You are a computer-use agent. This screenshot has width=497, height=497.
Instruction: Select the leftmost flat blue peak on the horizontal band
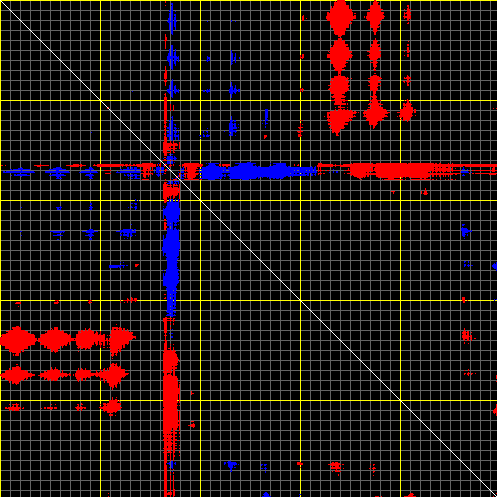tap(18, 172)
